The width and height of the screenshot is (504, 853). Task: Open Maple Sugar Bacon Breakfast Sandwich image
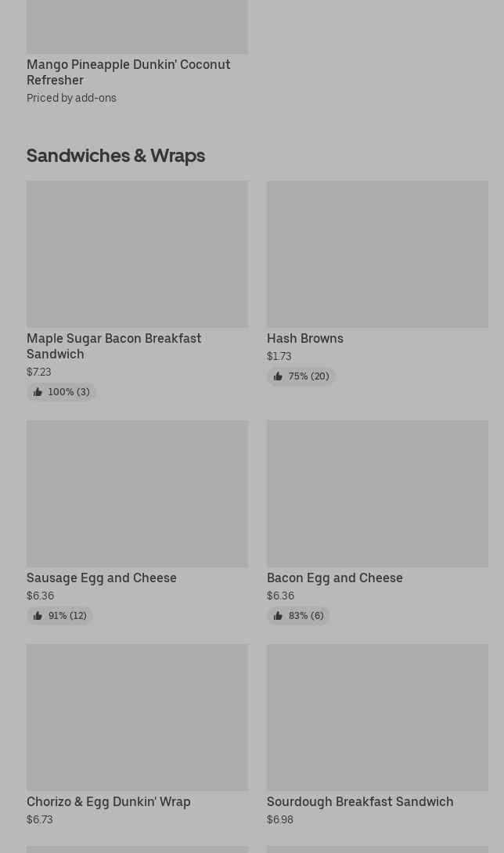click(137, 254)
